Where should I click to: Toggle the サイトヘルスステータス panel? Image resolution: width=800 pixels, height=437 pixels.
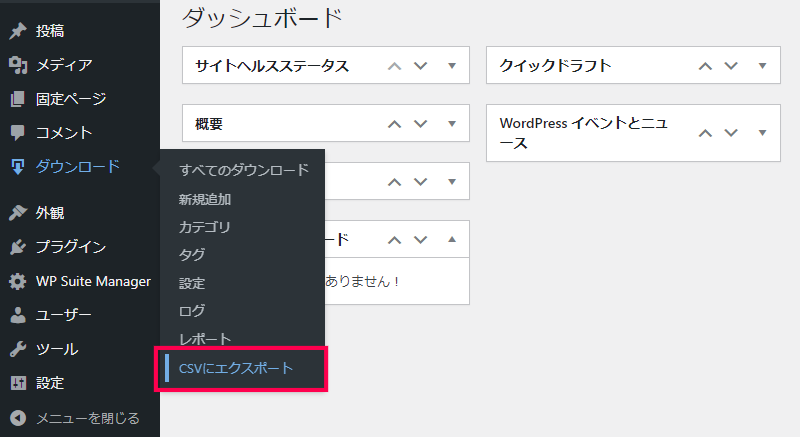coord(452,66)
